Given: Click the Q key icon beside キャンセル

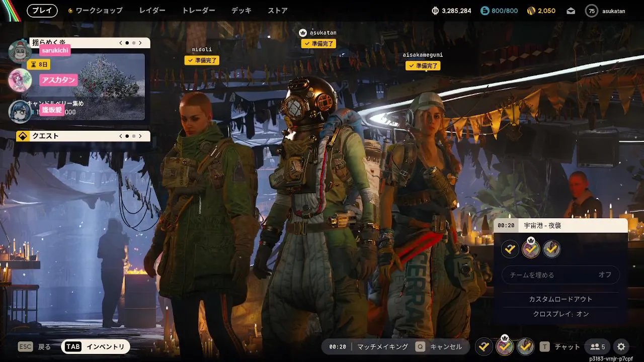Looking at the screenshot, I should (420, 347).
